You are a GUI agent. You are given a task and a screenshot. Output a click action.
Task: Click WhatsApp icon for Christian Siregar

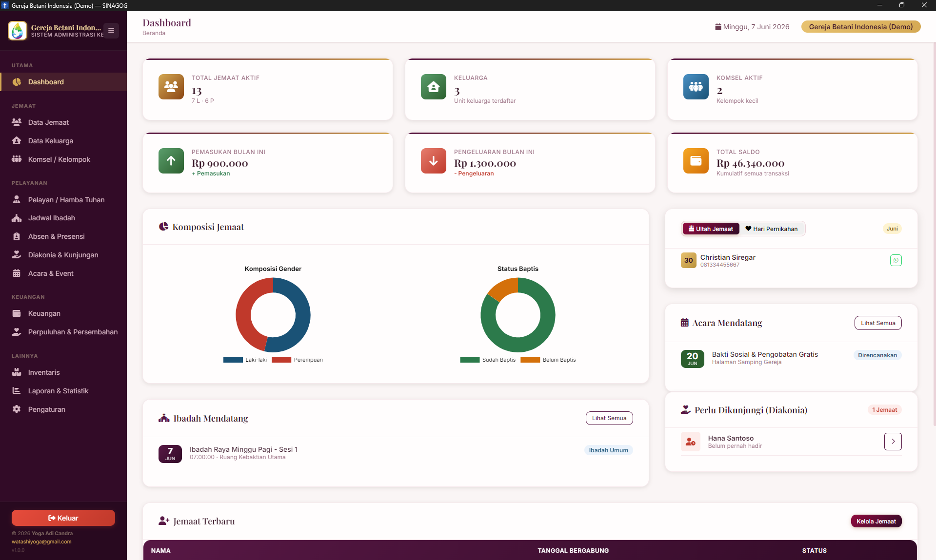coord(896,260)
